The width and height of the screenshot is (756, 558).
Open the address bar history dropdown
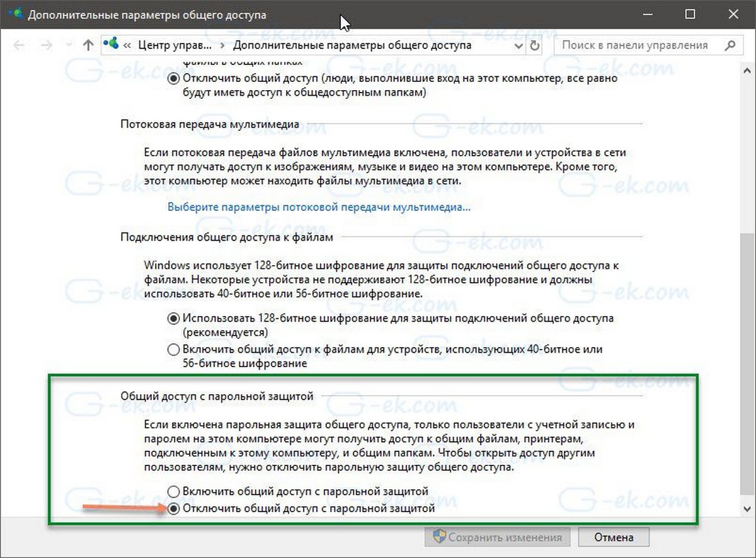[x=518, y=46]
